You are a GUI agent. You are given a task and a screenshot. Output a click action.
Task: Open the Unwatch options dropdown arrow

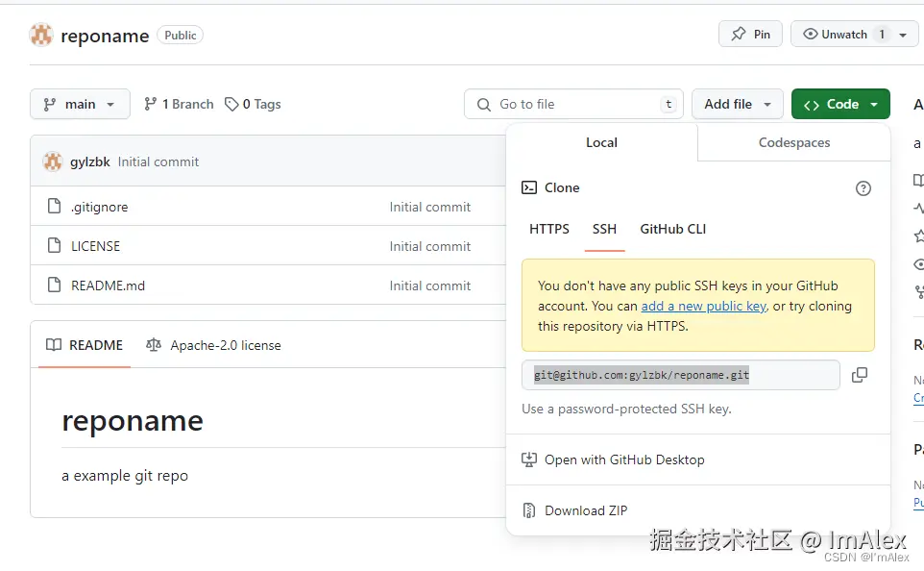click(x=903, y=35)
